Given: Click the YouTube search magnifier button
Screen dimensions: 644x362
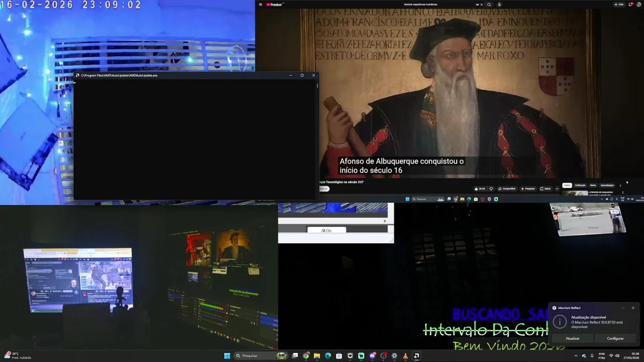Looking at the screenshot, I should click(x=489, y=5).
